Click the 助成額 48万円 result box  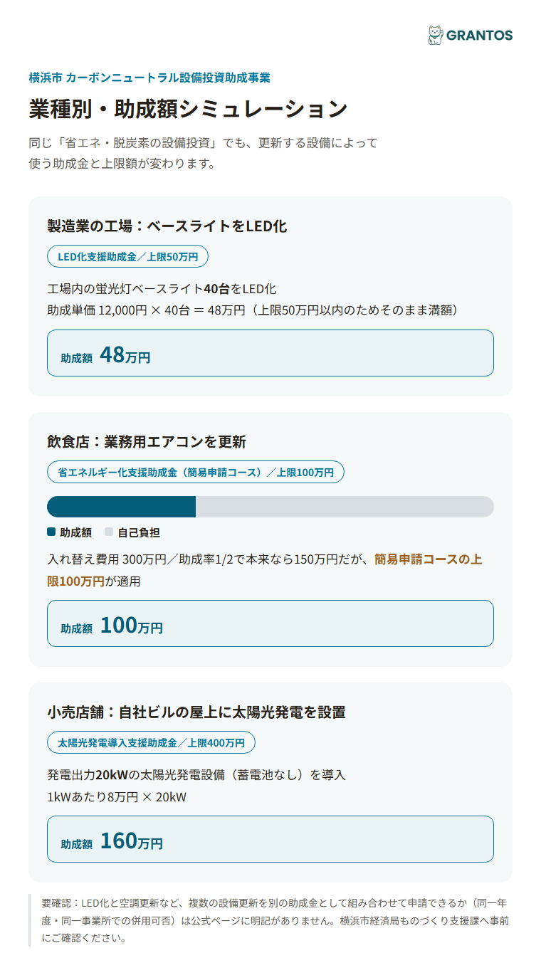[x=270, y=353]
